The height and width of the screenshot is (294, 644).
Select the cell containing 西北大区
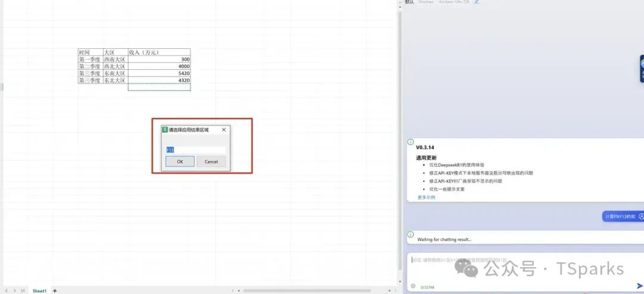[x=116, y=67]
